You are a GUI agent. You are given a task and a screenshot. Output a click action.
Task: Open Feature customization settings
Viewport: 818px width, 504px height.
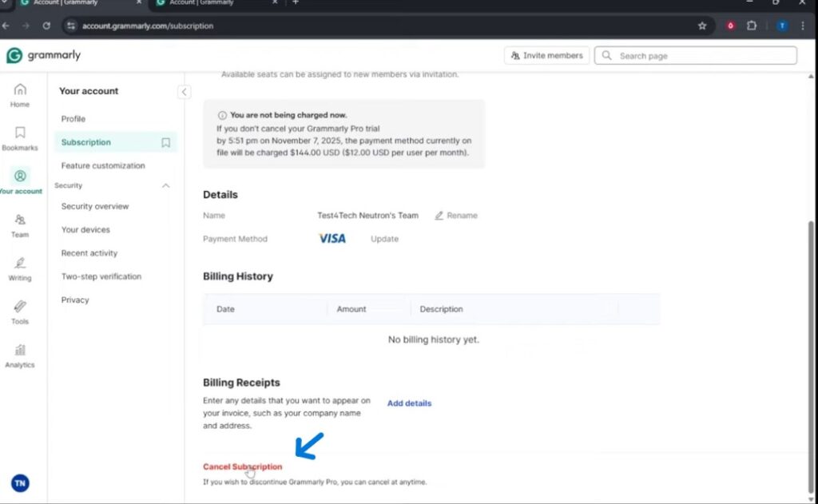tap(103, 166)
